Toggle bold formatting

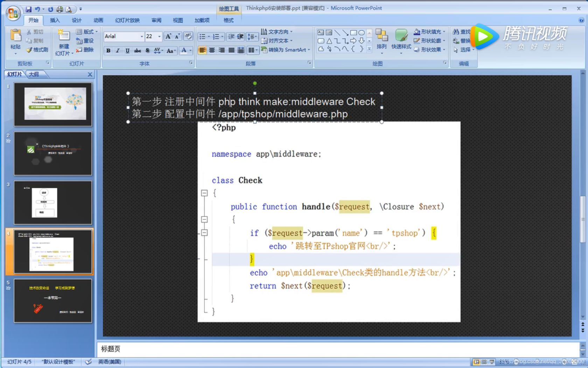pyautogui.click(x=108, y=50)
